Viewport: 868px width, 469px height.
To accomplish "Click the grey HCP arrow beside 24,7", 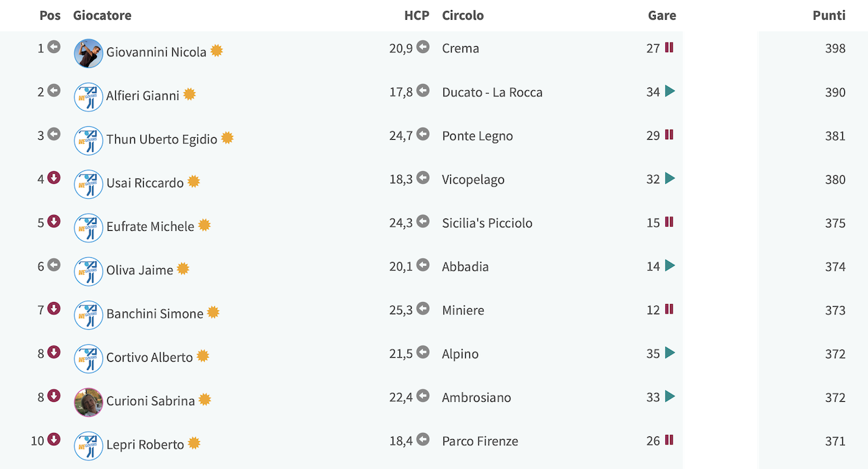I will 423,134.
